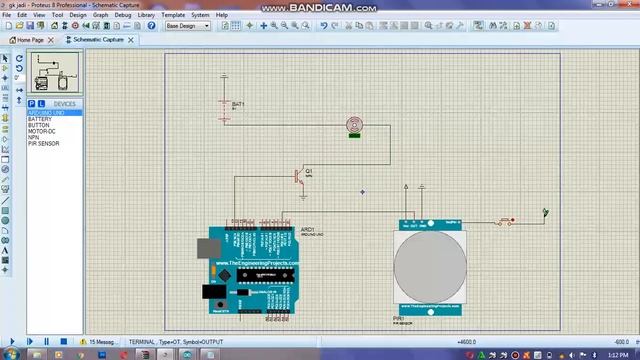Create a new project via New icon

tap(9, 26)
